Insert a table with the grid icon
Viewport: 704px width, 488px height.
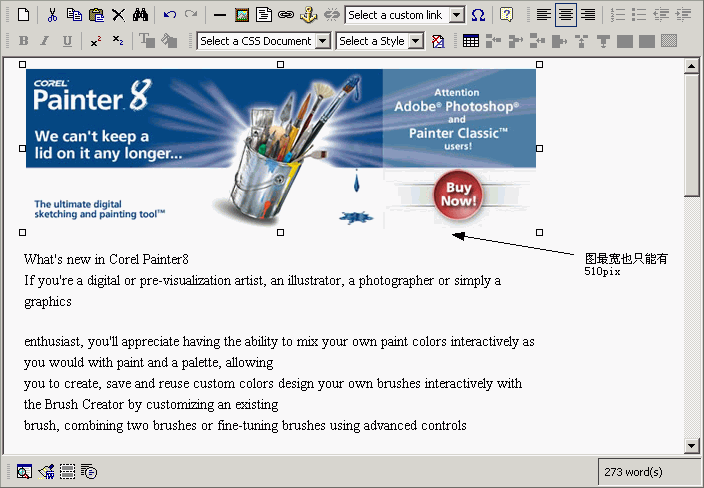pos(471,41)
